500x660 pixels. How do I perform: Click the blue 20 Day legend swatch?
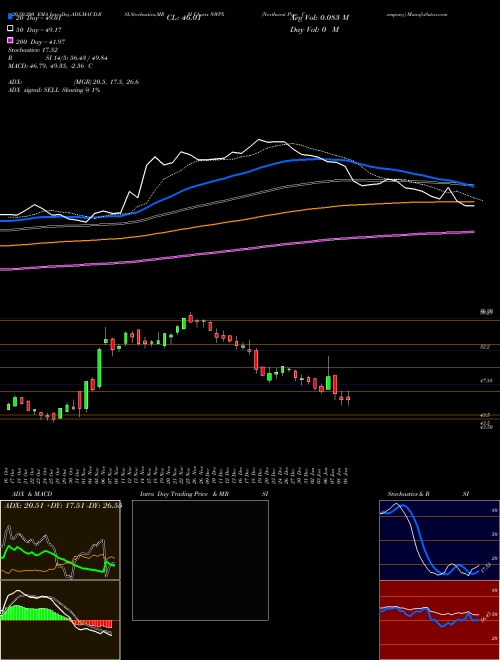pyautogui.click(x=10, y=17)
